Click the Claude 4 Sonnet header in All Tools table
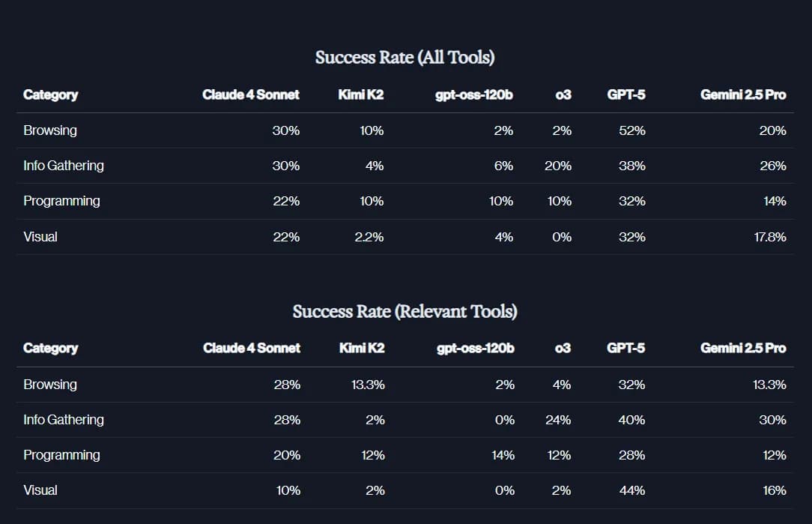812x524 pixels. coord(251,94)
